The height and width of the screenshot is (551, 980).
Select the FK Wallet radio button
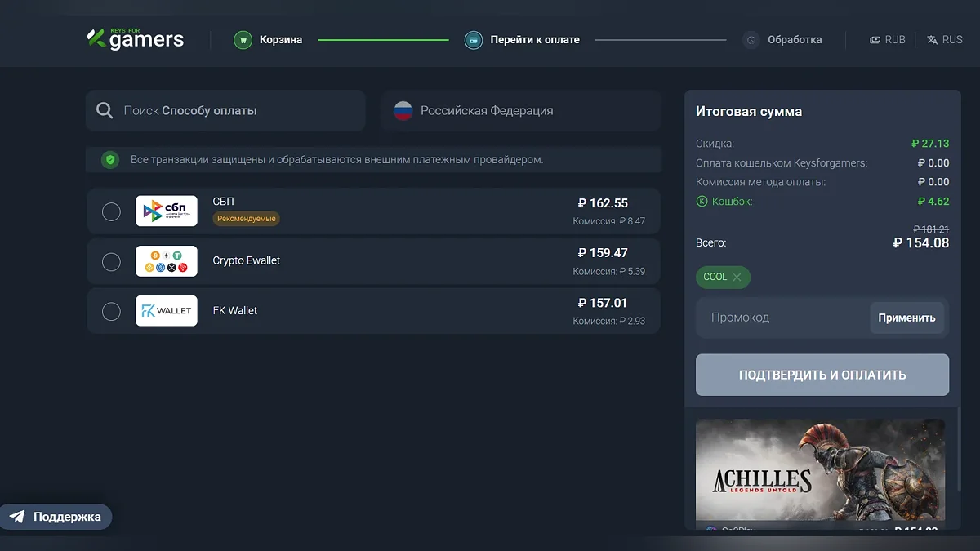(x=111, y=311)
